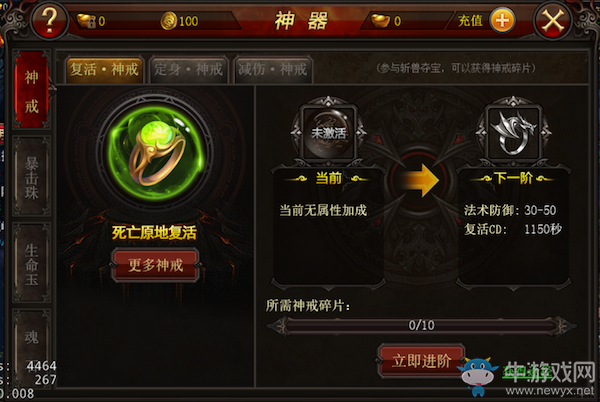Tap the orange plus recharge icon
Screen dimensions: 600x402
coord(502,20)
